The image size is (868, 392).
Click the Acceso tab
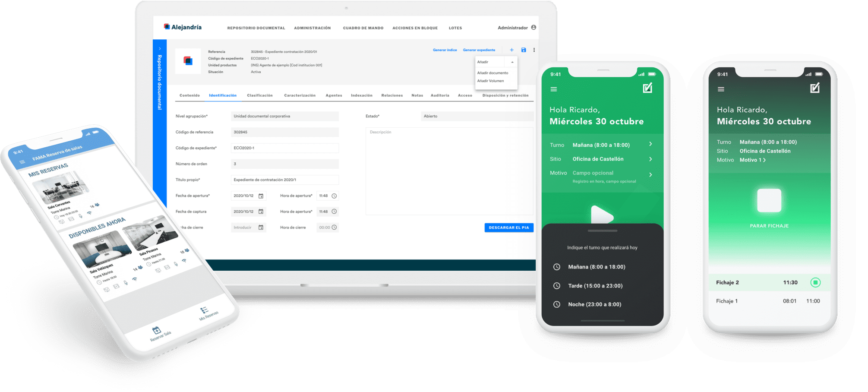(x=465, y=95)
